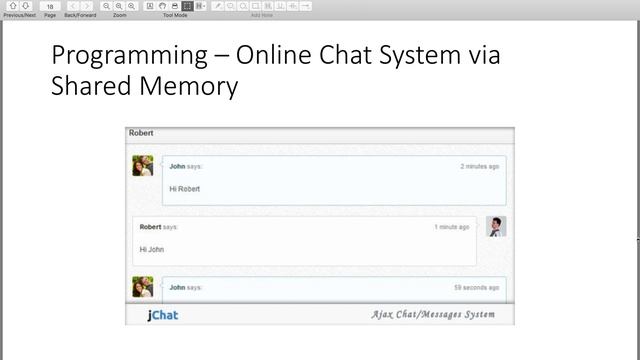Click the '2 minutes ago' timestamp
This screenshot has height=360, width=640.
click(480, 167)
